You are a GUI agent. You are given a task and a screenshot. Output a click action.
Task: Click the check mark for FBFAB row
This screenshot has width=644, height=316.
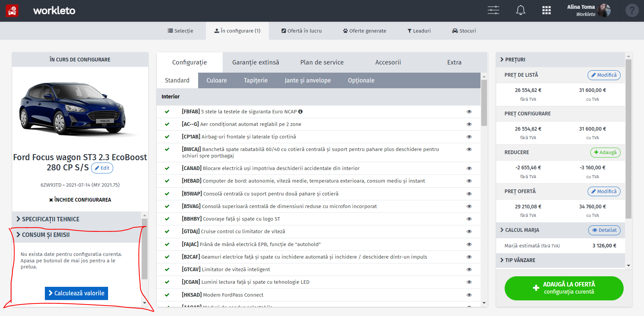coord(167,111)
